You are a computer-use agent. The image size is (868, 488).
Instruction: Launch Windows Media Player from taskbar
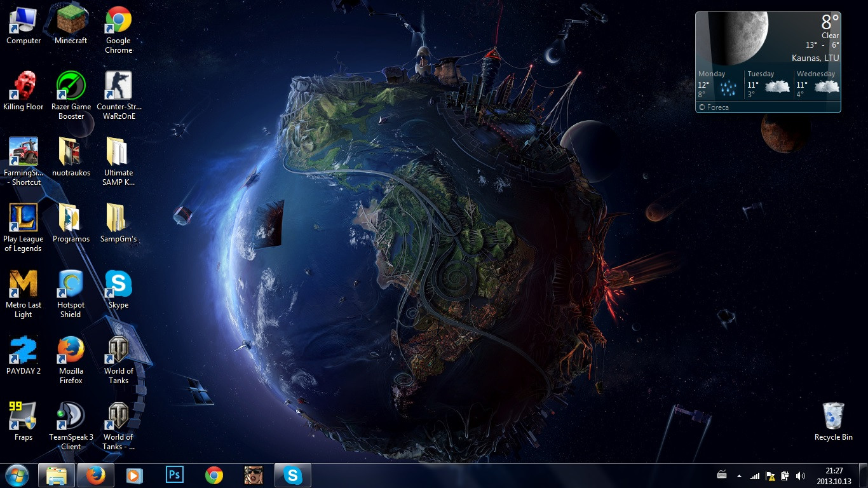click(135, 475)
